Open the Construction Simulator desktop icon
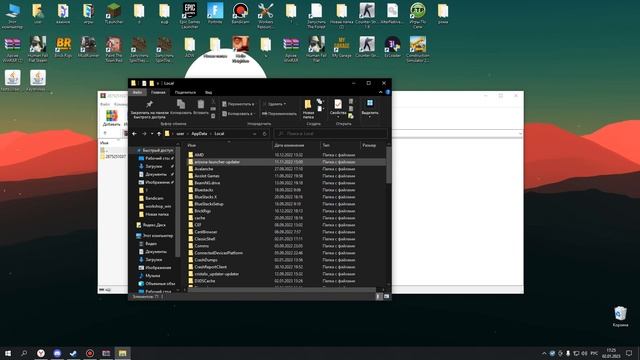Image resolution: width=640 pixels, height=360 pixels. pos(418,49)
